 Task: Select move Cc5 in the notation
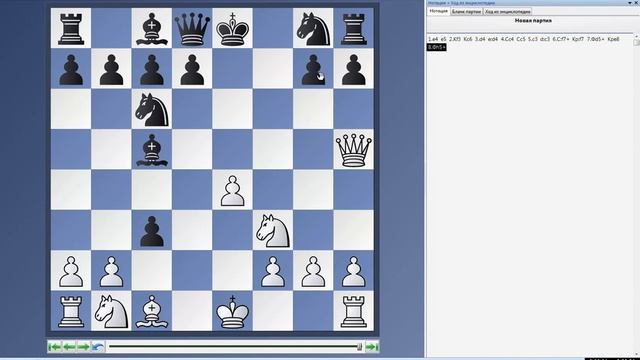[521, 39]
